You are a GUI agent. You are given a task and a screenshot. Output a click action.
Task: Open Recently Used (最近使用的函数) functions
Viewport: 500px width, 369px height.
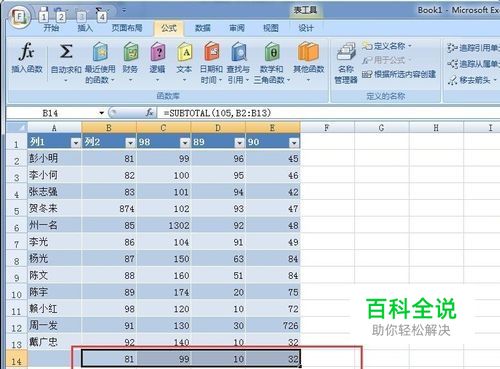click(x=100, y=62)
